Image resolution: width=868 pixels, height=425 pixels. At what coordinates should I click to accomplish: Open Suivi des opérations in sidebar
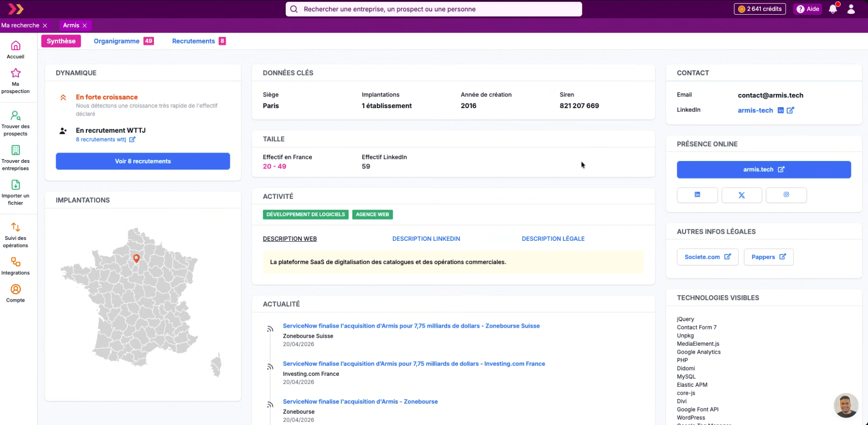click(x=16, y=235)
